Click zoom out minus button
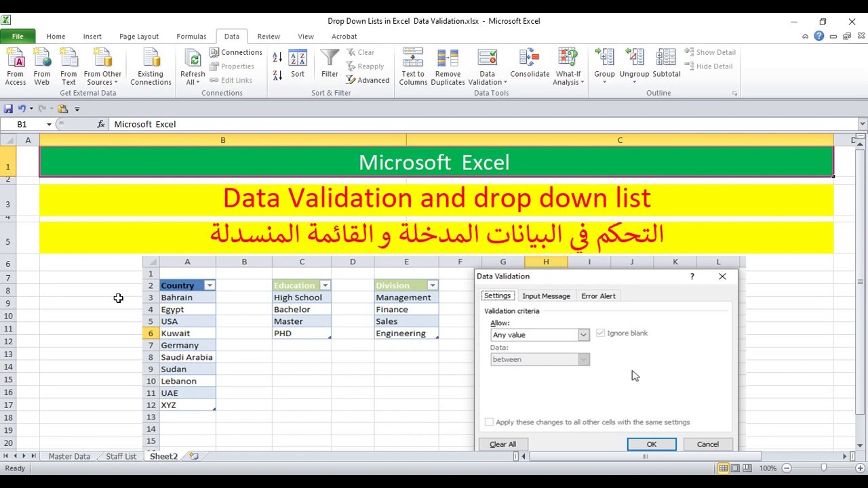Screen dimensions: 868x488 tap(787, 468)
